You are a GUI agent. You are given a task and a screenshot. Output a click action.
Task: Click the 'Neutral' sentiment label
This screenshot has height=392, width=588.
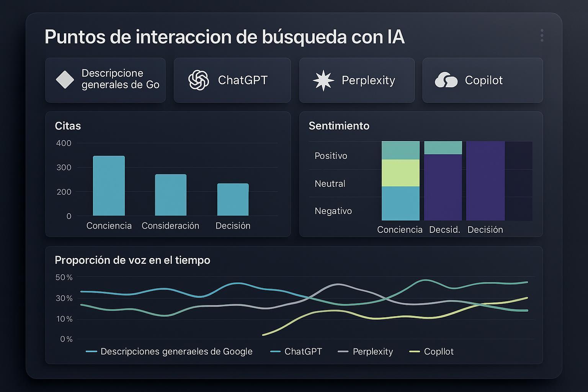click(330, 184)
